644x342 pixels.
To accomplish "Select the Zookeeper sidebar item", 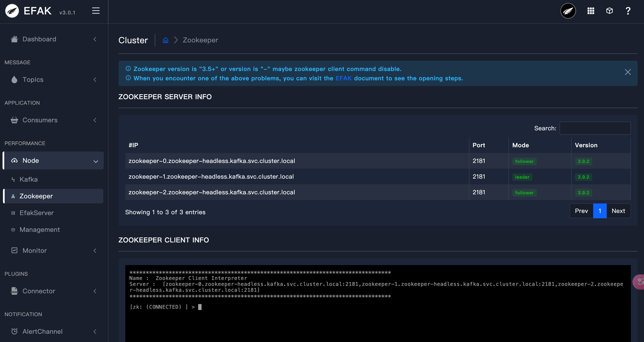I will [53, 196].
